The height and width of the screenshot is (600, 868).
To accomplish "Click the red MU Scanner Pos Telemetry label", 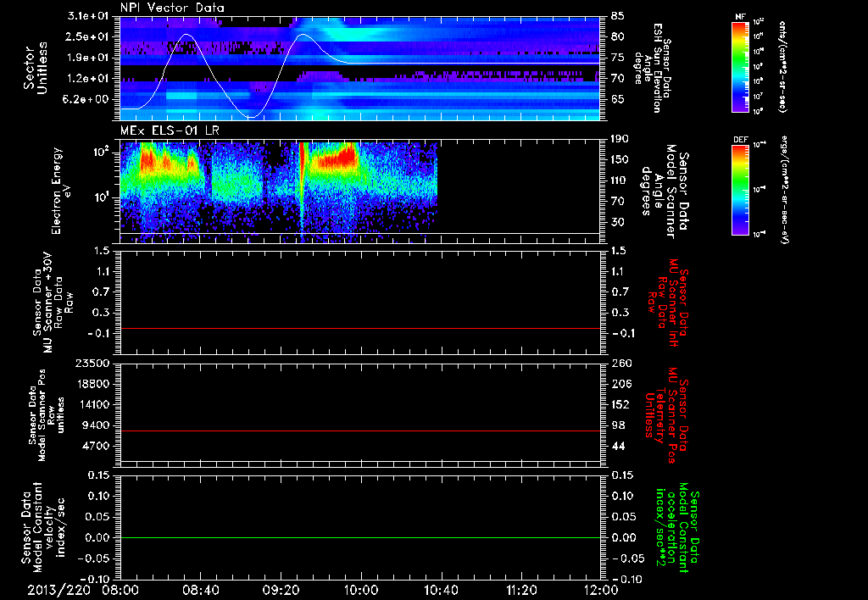I will [x=667, y=415].
